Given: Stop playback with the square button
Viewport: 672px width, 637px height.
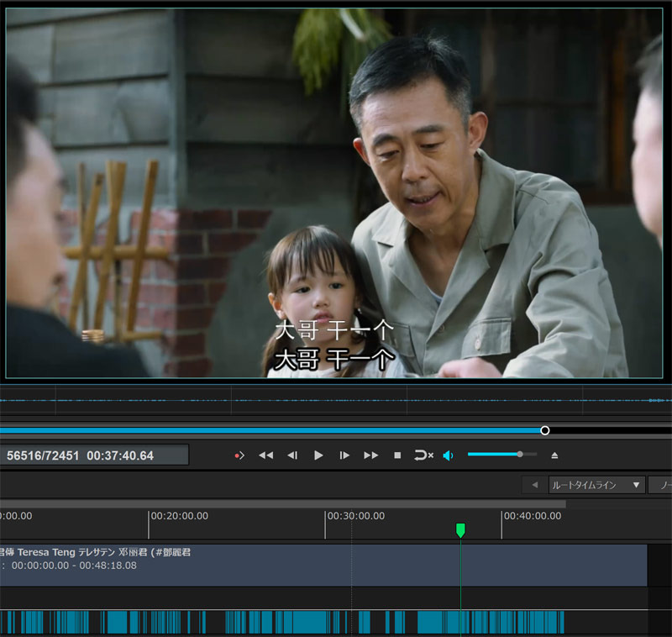Looking at the screenshot, I should (x=397, y=455).
